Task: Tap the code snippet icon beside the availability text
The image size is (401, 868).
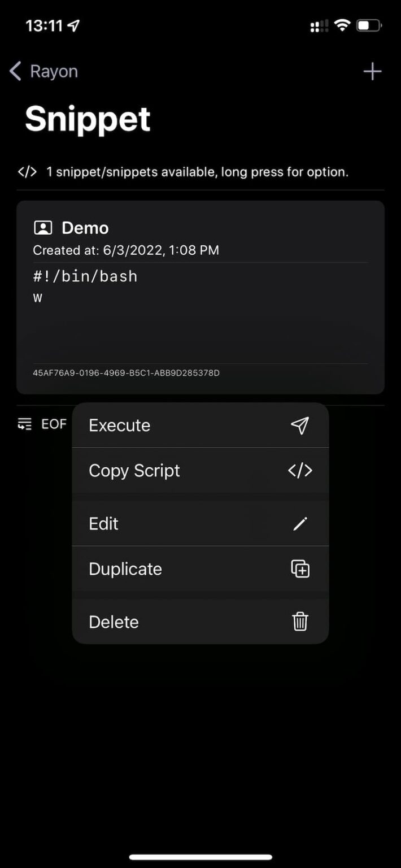Action: point(27,171)
